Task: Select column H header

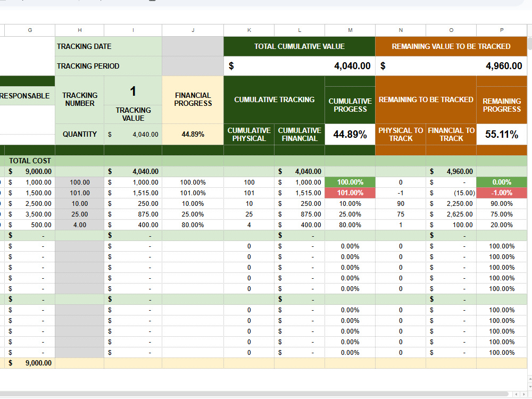Action: [x=80, y=30]
